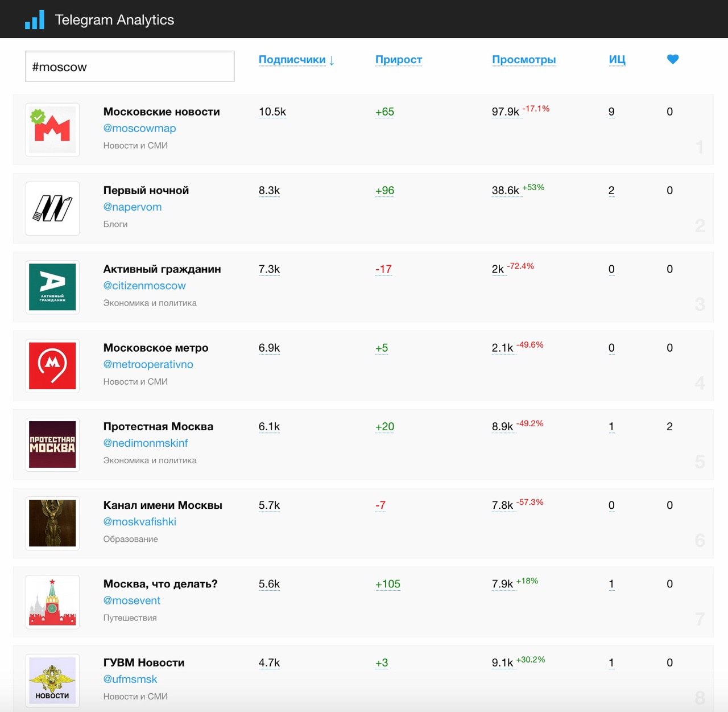
Task: Click the Telegram Analytics bar chart logo
Action: (35, 20)
